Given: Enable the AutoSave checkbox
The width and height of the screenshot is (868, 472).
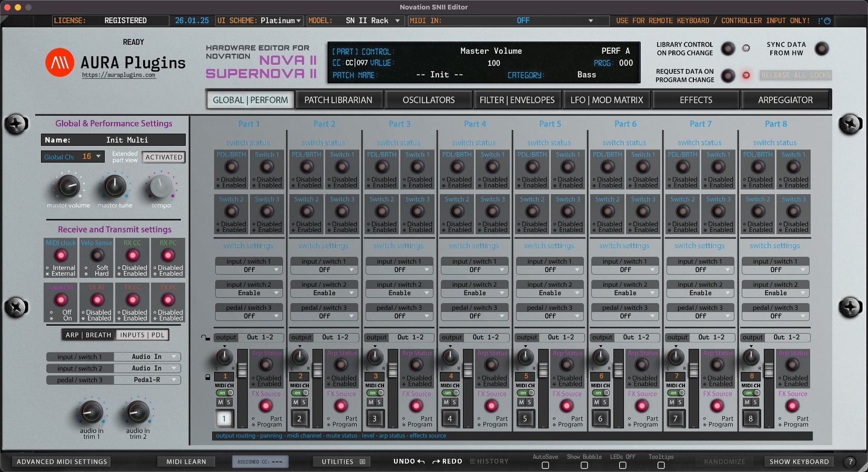Looking at the screenshot, I should (545, 465).
